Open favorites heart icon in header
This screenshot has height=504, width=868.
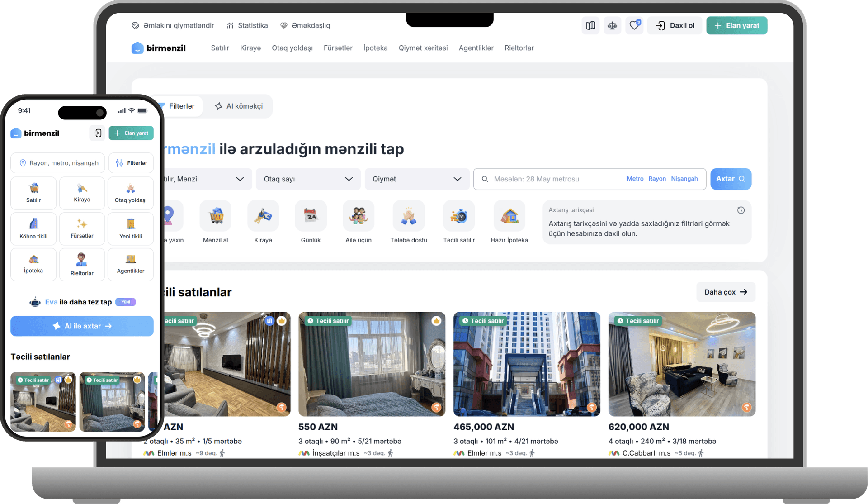634,26
